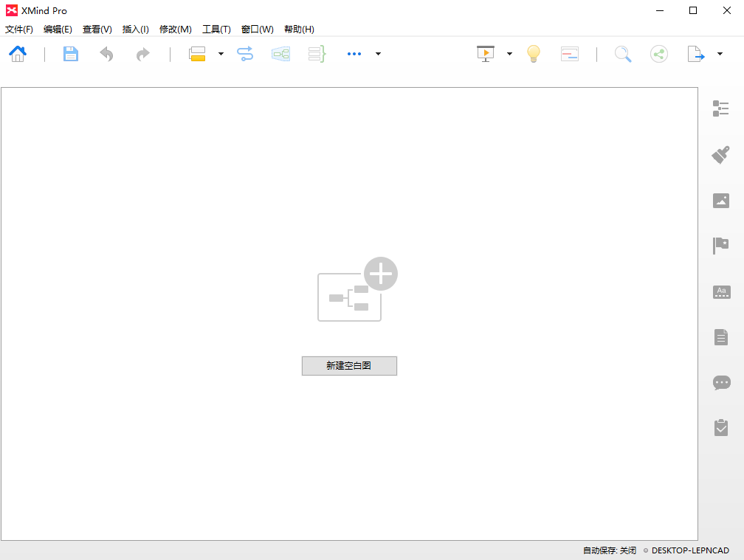This screenshot has height=560, width=744.
Task: Undo the last action
Action: [x=107, y=54]
